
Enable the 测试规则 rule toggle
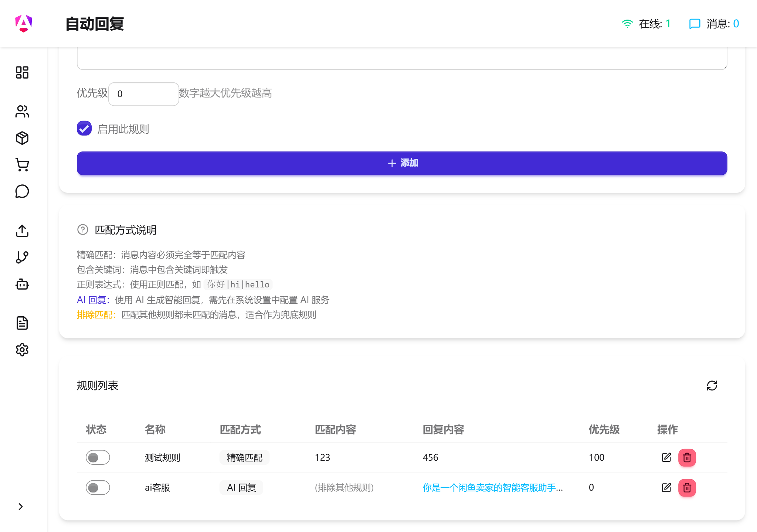click(98, 457)
